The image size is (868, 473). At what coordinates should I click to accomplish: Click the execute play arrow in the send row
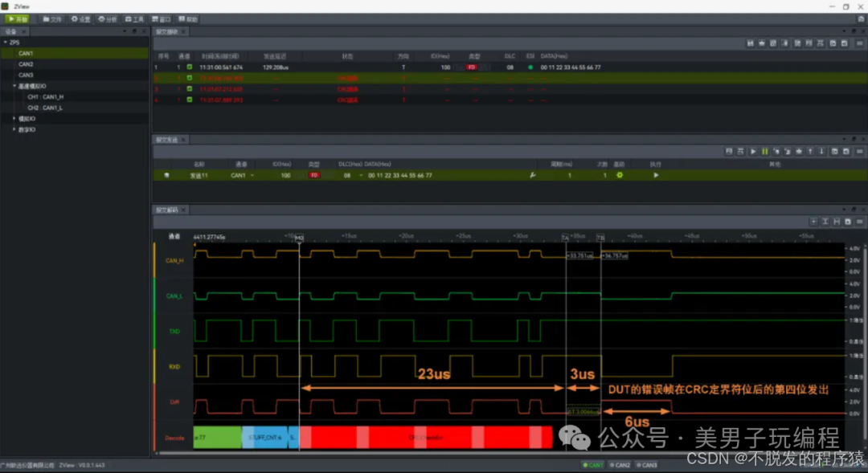point(656,175)
